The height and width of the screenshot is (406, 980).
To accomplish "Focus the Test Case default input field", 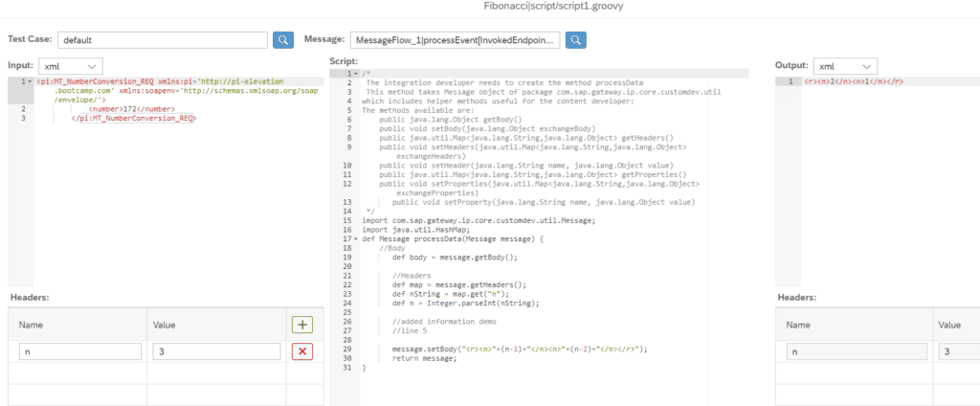I will coord(163,39).
